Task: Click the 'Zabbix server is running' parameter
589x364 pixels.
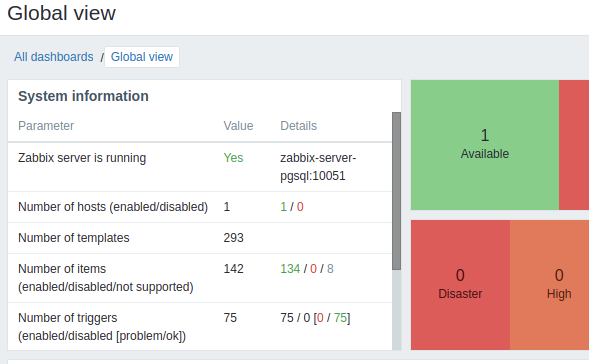Action: point(82,158)
